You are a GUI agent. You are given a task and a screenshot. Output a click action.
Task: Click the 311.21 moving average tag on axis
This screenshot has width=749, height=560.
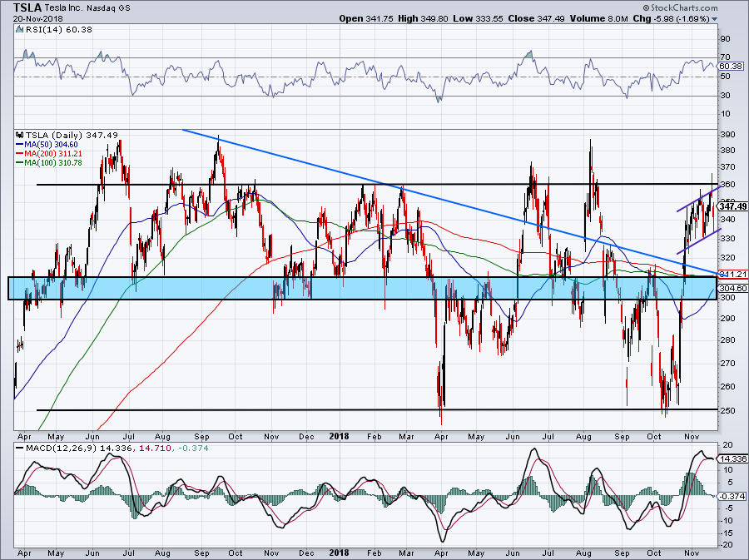(x=732, y=274)
